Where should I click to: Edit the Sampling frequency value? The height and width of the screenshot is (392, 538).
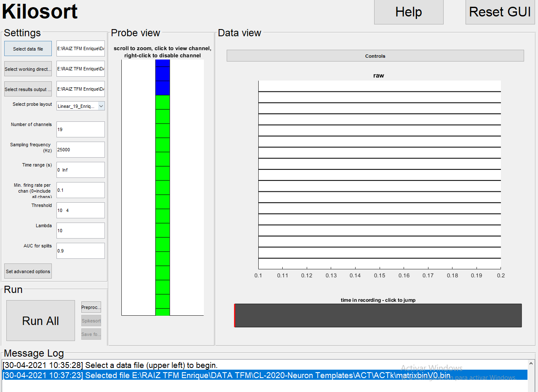[x=80, y=150]
